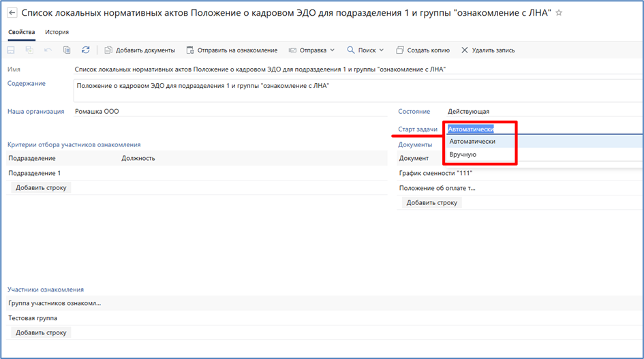Add a row under Участники ознакомления

[x=41, y=332]
